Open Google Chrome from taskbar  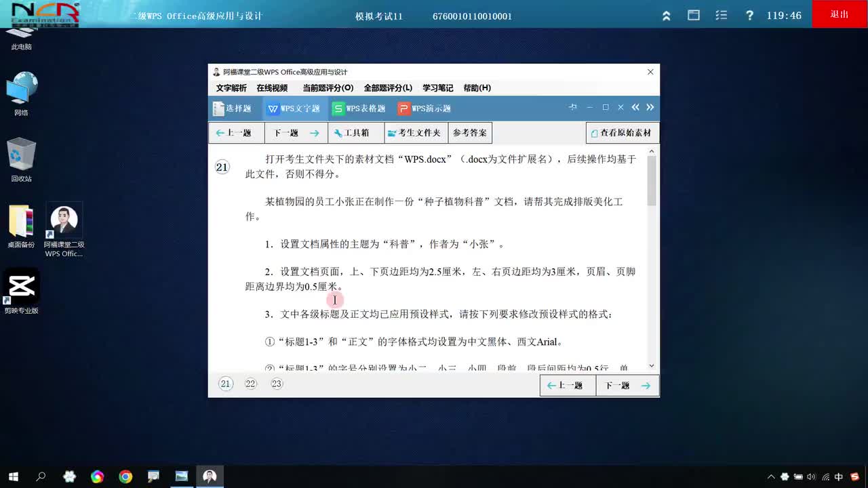[125, 476]
